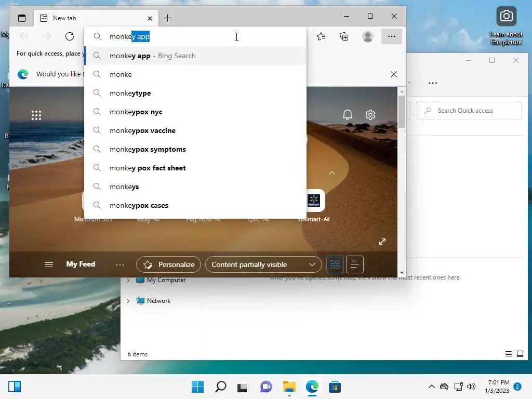532x399 pixels.
Task: Dismiss the 'Would you like' notification bar
Action: pyautogui.click(x=394, y=74)
